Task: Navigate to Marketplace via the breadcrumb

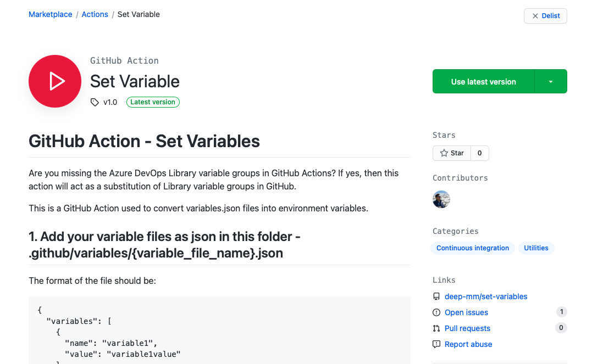Action: tap(50, 14)
